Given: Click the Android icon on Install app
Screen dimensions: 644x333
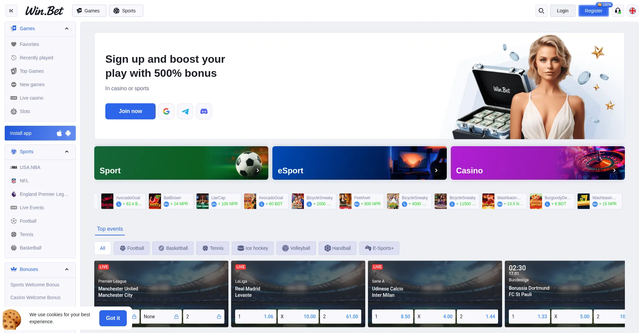Looking at the screenshot, I should click(x=68, y=133).
